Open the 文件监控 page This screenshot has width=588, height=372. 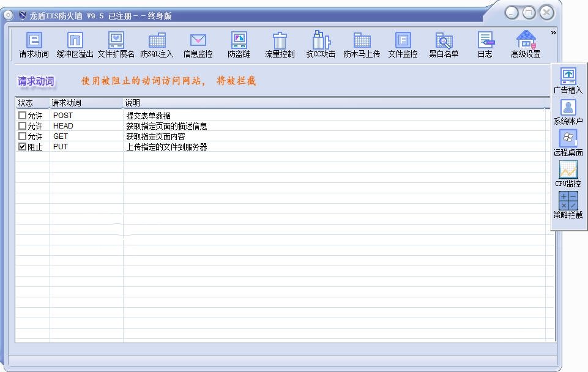403,45
